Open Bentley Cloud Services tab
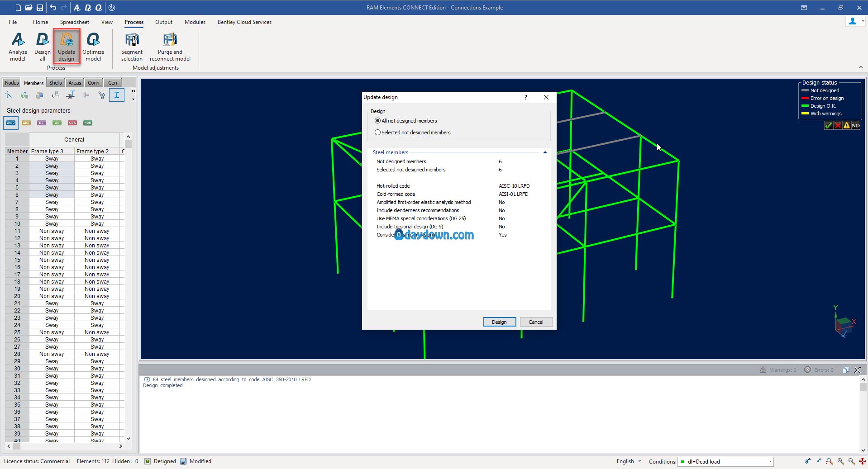Image resolution: width=868 pixels, height=469 pixels. click(244, 22)
